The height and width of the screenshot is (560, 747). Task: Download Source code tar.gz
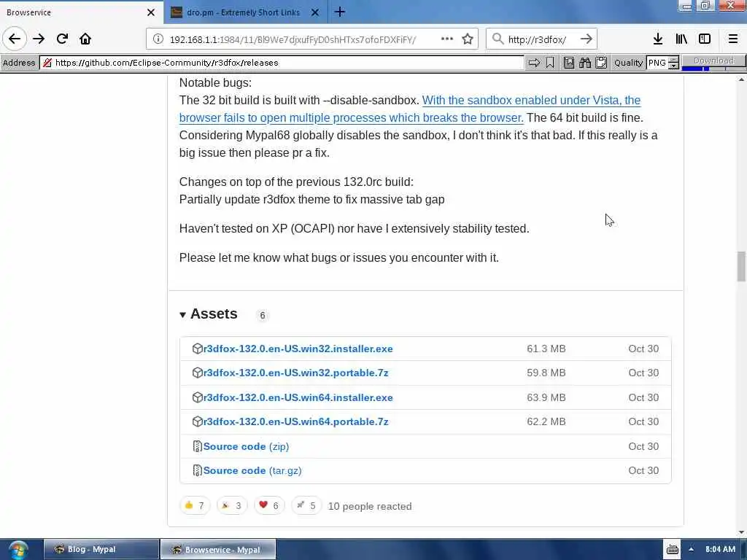pyautogui.click(x=252, y=471)
